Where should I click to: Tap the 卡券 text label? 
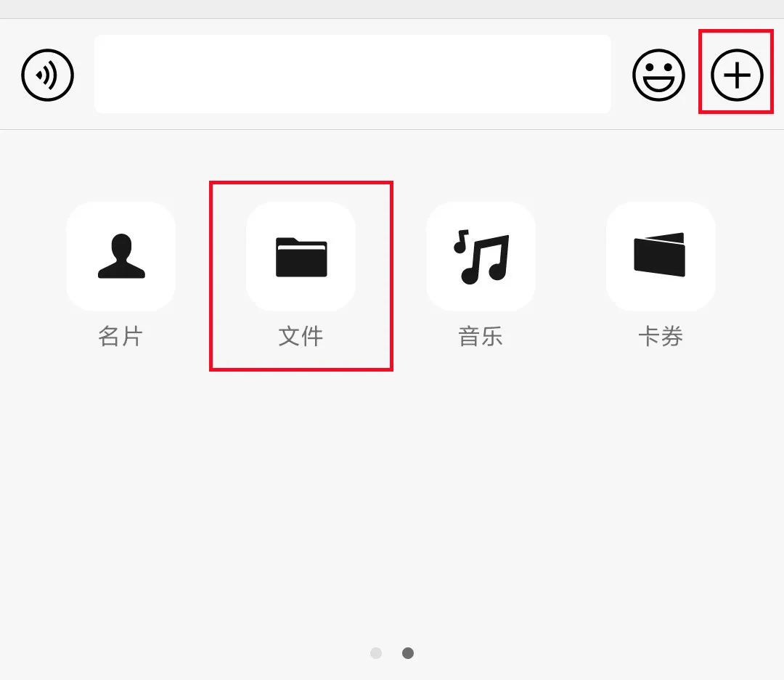(x=661, y=336)
